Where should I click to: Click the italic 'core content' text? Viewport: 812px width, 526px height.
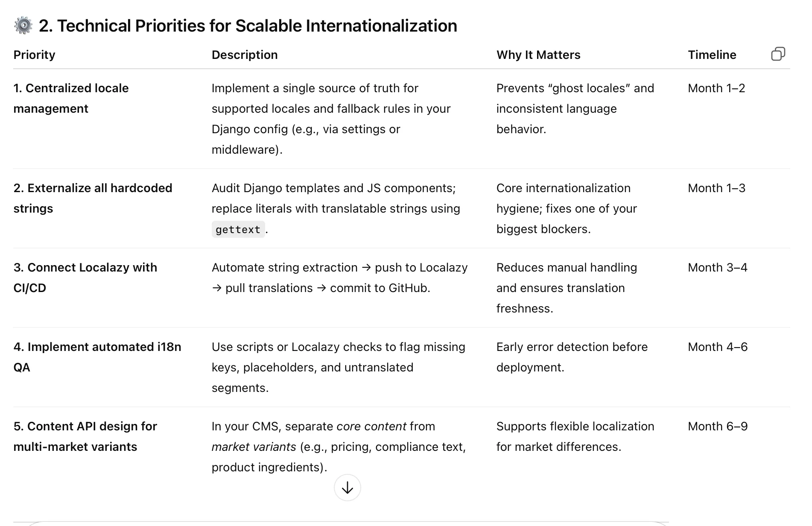point(371,426)
